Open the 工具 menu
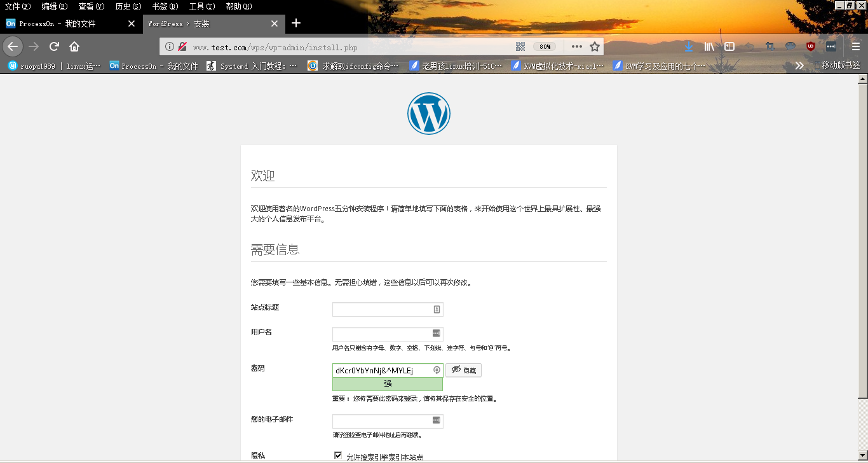868x463 pixels. pos(201,6)
